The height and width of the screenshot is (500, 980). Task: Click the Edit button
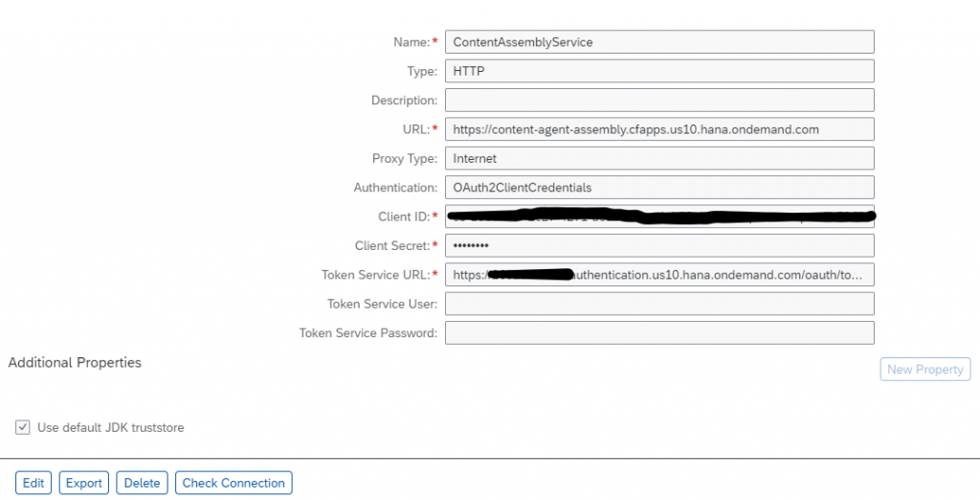pos(33,483)
